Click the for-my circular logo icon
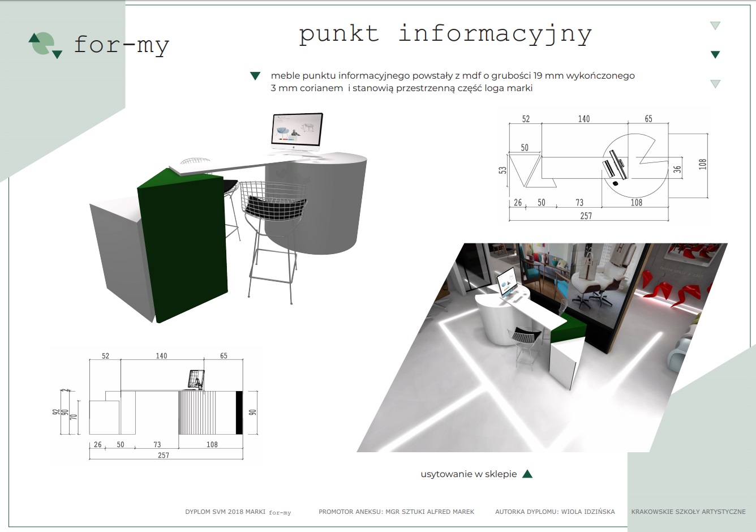The image size is (756, 532). (45, 45)
